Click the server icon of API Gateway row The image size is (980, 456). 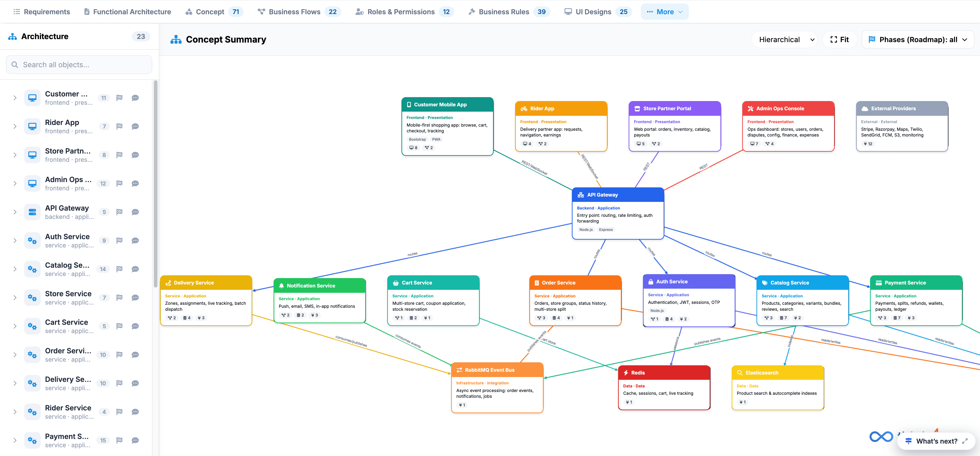(32, 212)
